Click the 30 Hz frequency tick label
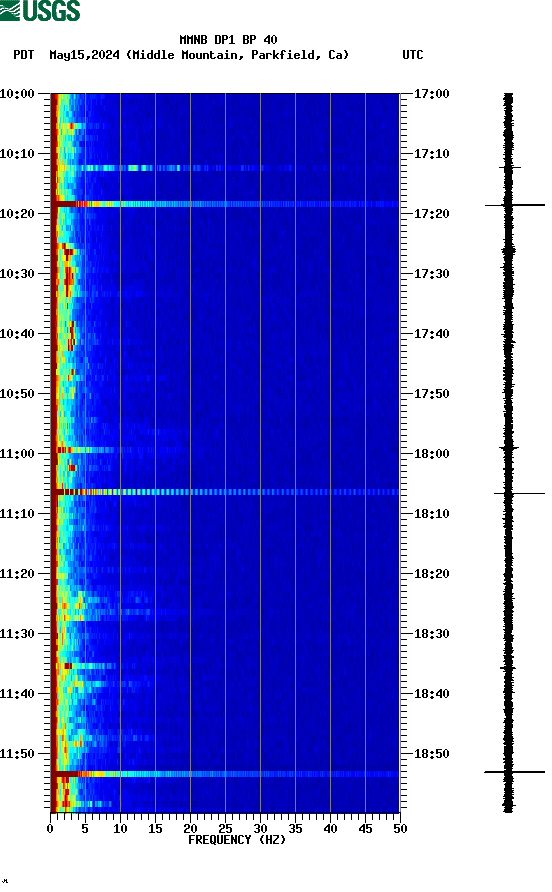Viewport: 552px width, 892px height. coord(260,829)
